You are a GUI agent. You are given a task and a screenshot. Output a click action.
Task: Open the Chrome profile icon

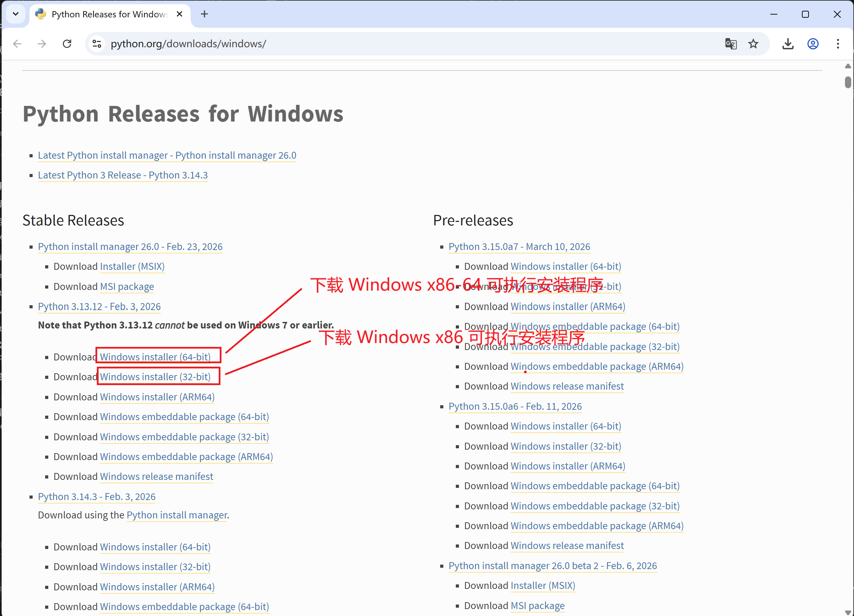pyautogui.click(x=813, y=44)
